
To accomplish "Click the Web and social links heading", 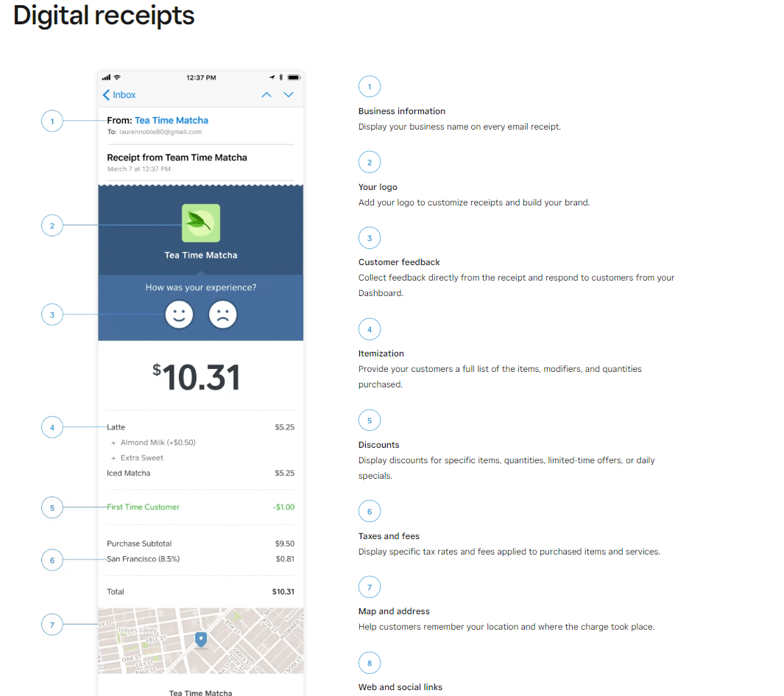I will coord(400,687).
